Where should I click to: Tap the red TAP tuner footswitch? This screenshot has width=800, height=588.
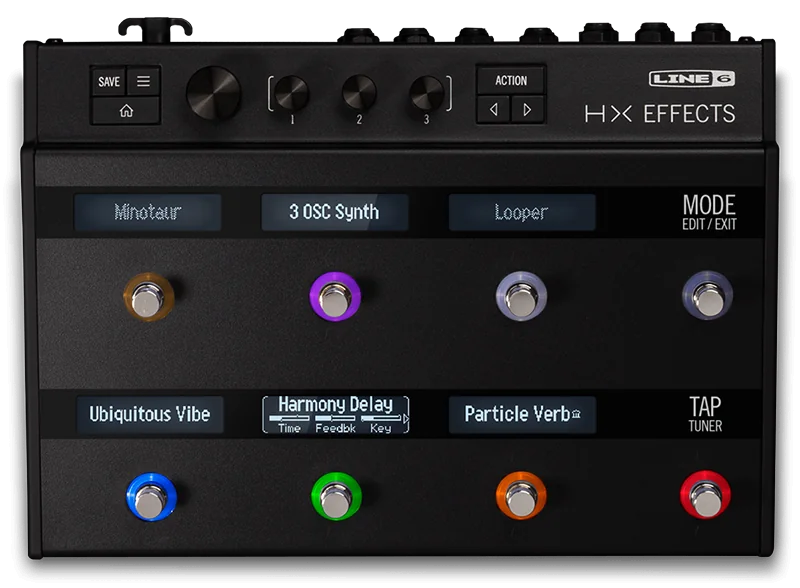(x=706, y=495)
